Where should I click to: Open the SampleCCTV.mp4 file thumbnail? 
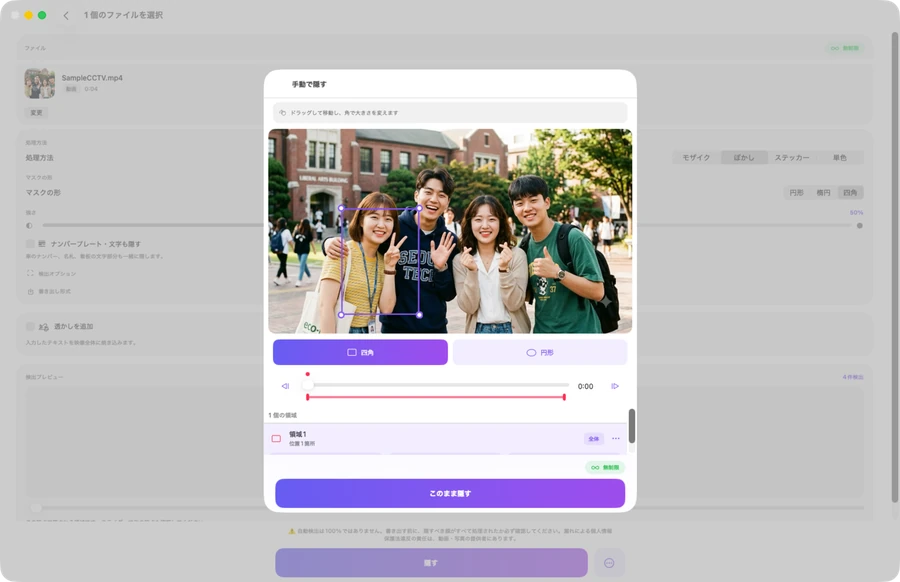coord(40,83)
